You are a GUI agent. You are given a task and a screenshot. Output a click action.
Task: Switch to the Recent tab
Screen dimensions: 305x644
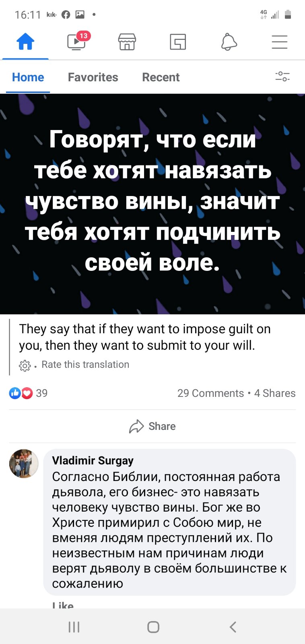coord(161,77)
